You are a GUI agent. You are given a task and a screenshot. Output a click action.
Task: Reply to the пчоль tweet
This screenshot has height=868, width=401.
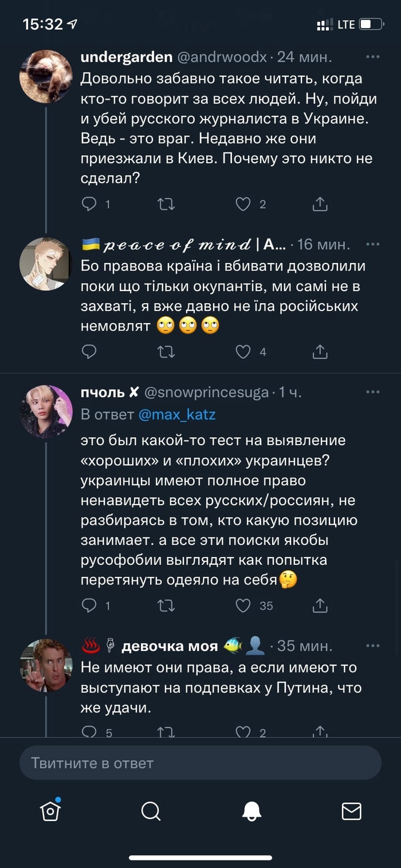click(89, 605)
